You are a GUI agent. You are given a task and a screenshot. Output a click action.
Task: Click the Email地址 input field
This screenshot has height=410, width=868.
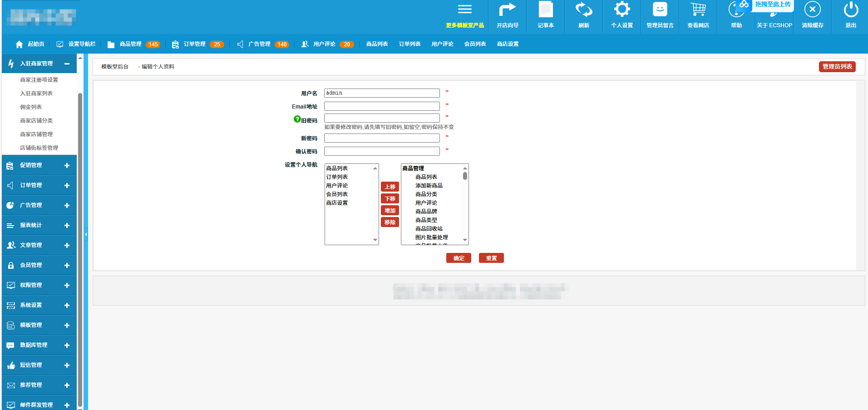382,106
